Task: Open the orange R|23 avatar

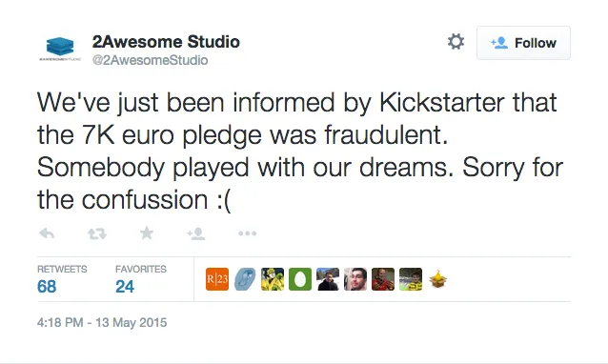Action: coord(217,279)
